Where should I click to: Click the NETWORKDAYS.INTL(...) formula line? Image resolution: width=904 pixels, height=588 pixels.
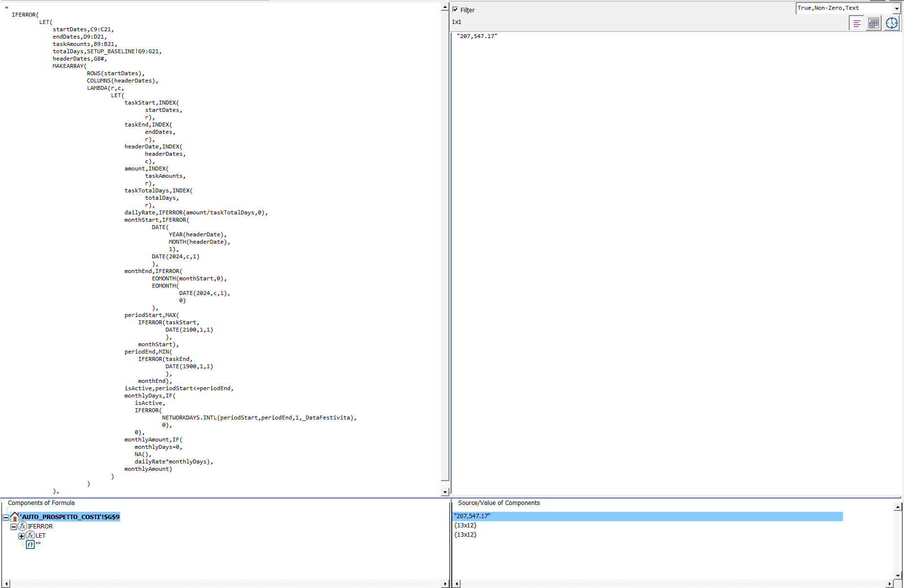pos(259,418)
